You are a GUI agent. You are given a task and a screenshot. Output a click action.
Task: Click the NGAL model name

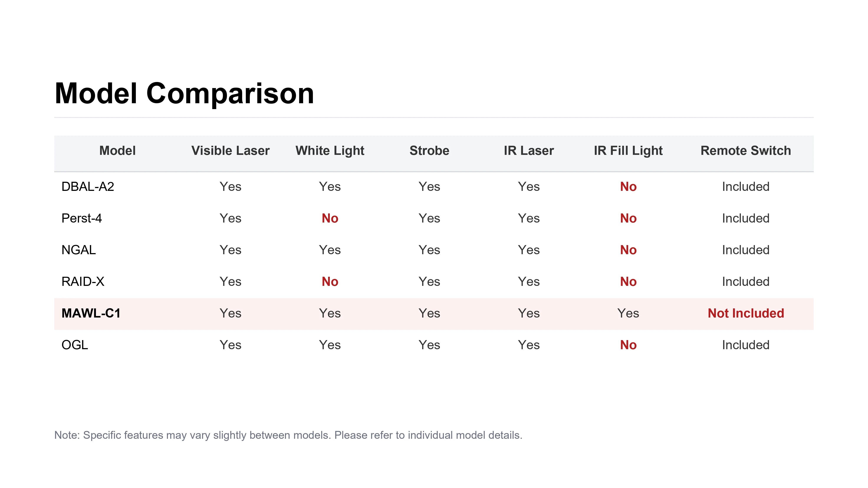click(x=79, y=250)
